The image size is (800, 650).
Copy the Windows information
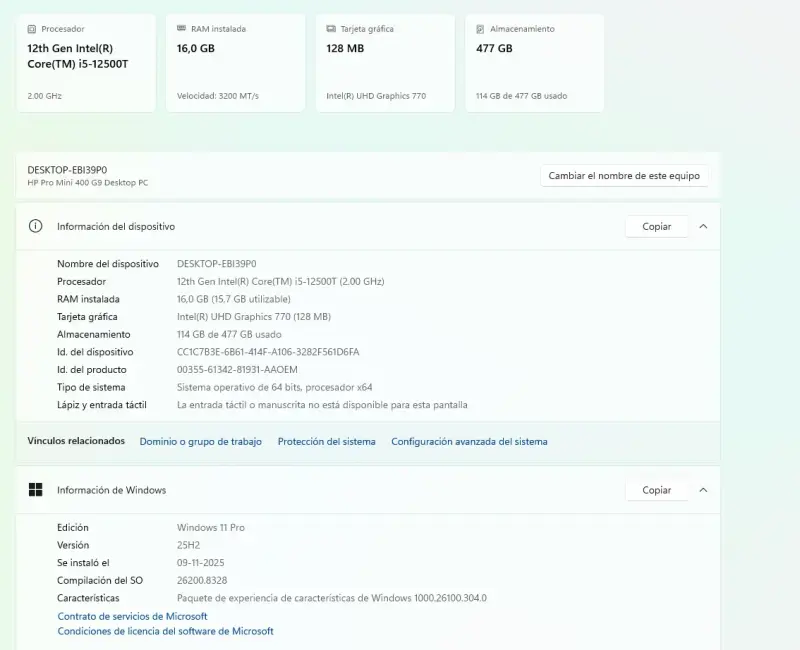click(x=656, y=490)
